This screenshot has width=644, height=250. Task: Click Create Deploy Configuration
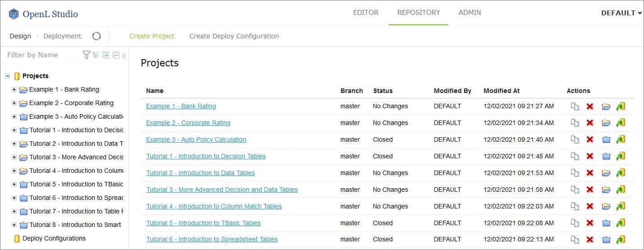(x=234, y=36)
